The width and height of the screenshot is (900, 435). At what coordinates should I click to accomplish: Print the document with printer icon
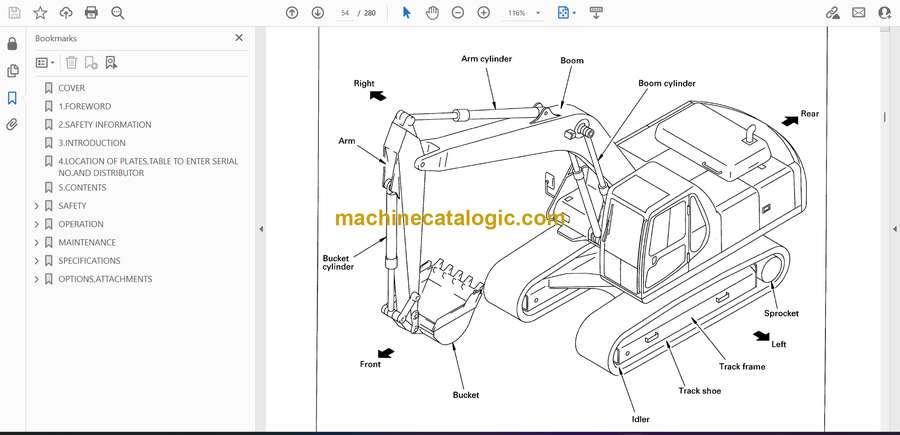point(91,13)
